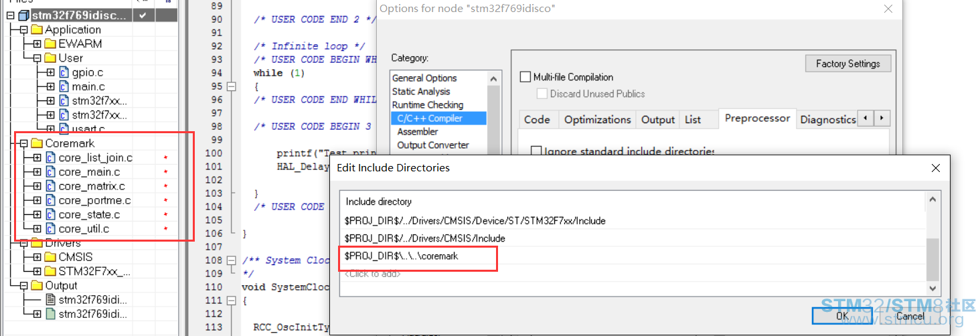Click the User folder icon
The height and width of the screenshot is (336, 980).
click(x=50, y=58)
